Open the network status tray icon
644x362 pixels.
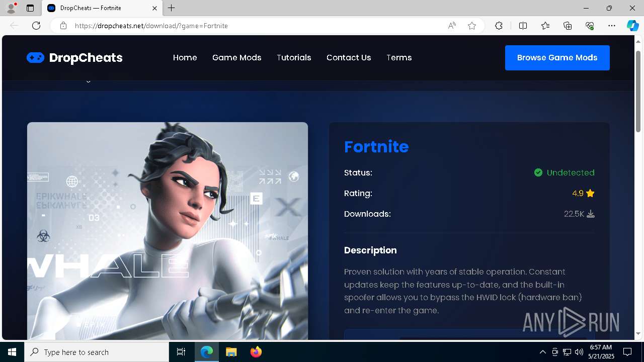pos(567,352)
